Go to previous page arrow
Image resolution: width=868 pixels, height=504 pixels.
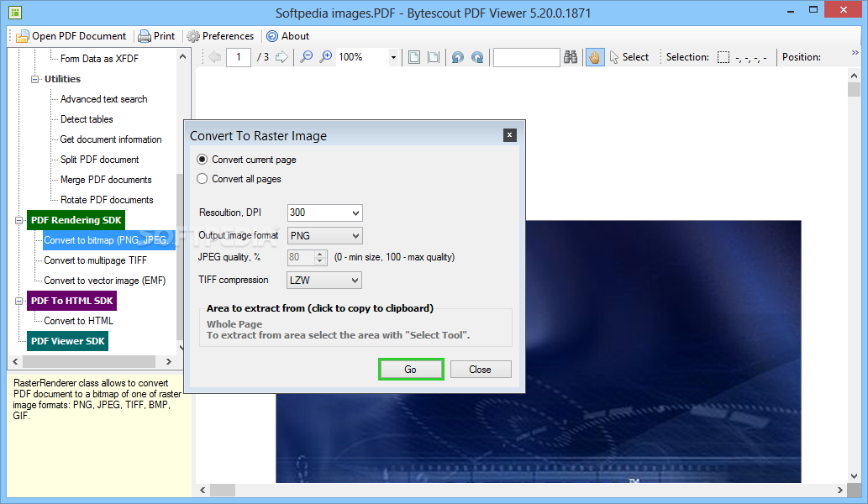pos(215,57)
